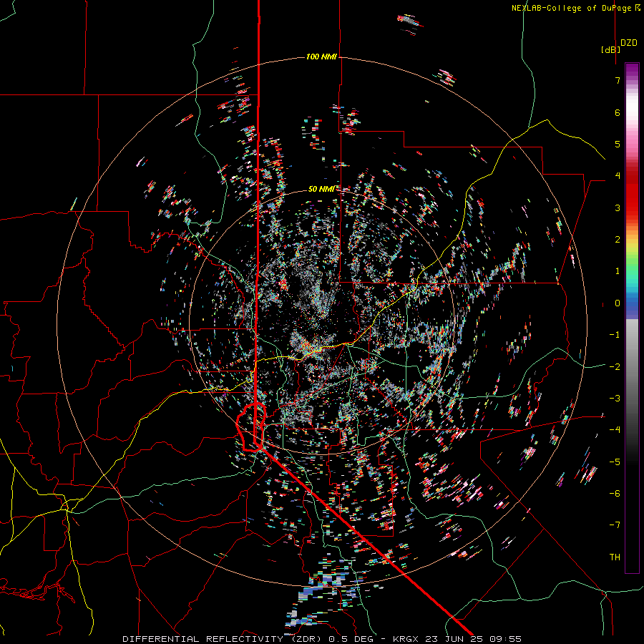644x644 pixels.
Task: Click the 6 value on color scale
Action: (x=618, y=112)
